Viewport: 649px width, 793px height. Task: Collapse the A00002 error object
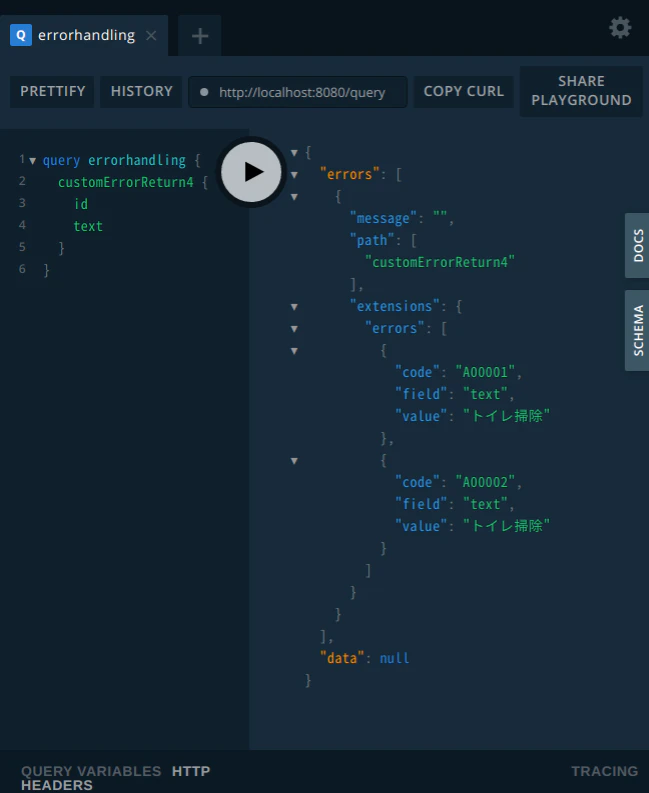click(x=294, y=461)
